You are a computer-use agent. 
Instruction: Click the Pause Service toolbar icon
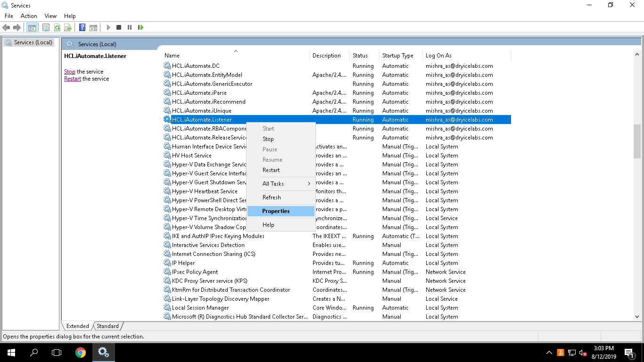pyautogui.click(x=130, y=27)
